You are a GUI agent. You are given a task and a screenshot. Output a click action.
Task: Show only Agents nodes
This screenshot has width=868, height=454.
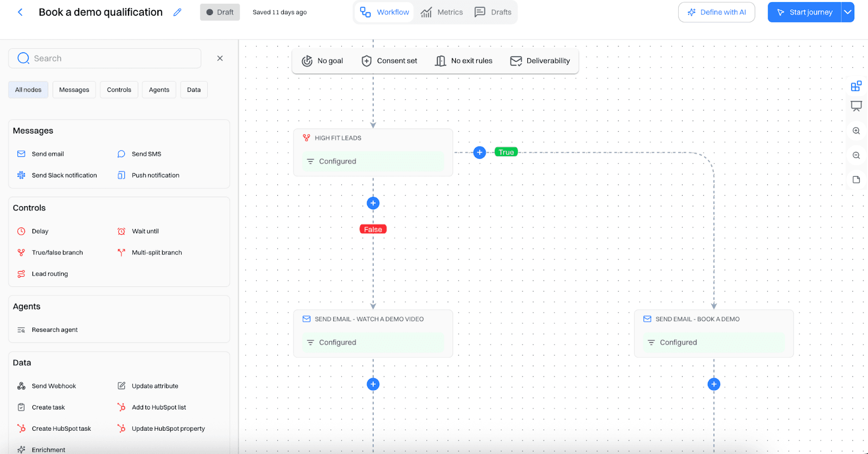[x=159, y=89]
